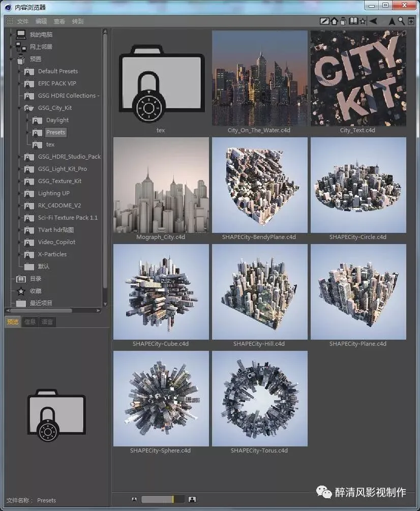Open the 转到 menu
This screenshot has width=420, height=511.
(78, 21)
